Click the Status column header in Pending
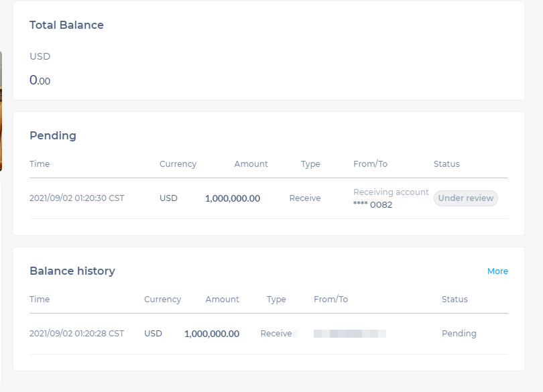543x392 pixels. [446, 164]
